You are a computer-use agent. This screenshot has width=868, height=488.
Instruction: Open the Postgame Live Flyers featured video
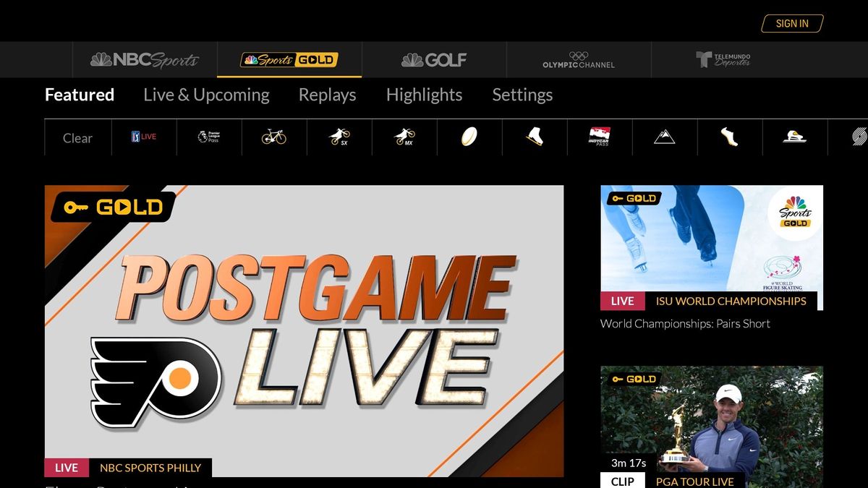tap(304, 331)
